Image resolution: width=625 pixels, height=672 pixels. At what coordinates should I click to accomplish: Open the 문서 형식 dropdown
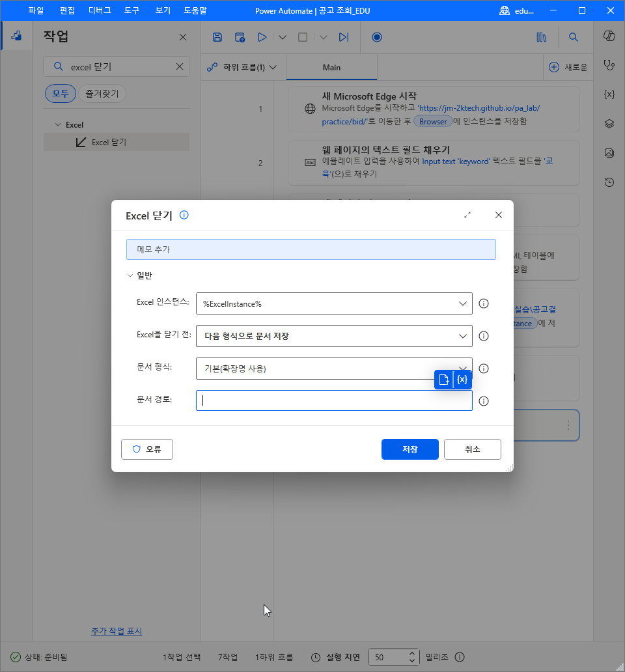tap(334, 369)
